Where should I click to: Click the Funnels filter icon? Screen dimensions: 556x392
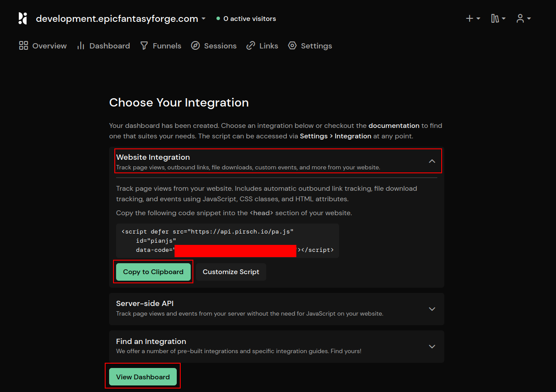click(x=144, y=46)
